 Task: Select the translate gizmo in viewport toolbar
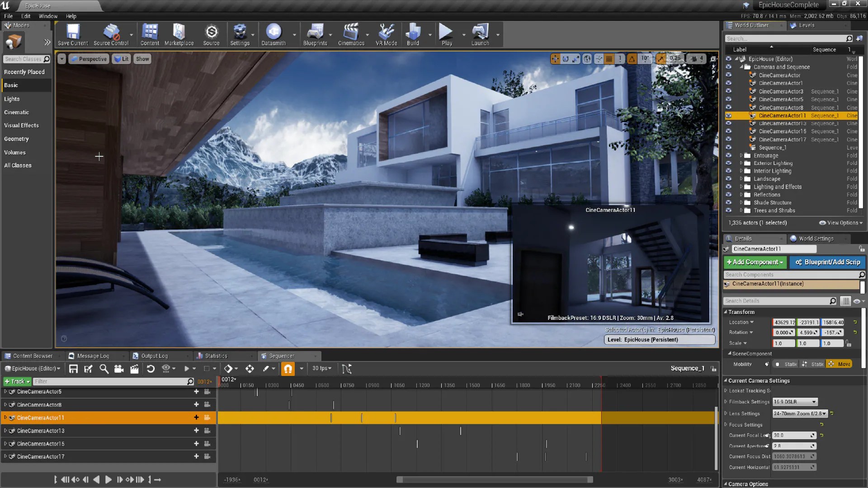tap(555, 59)
